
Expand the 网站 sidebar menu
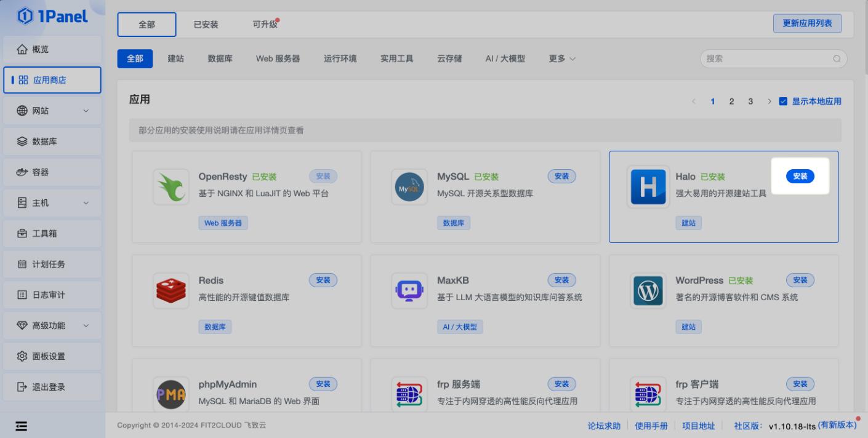click(52, 111)
